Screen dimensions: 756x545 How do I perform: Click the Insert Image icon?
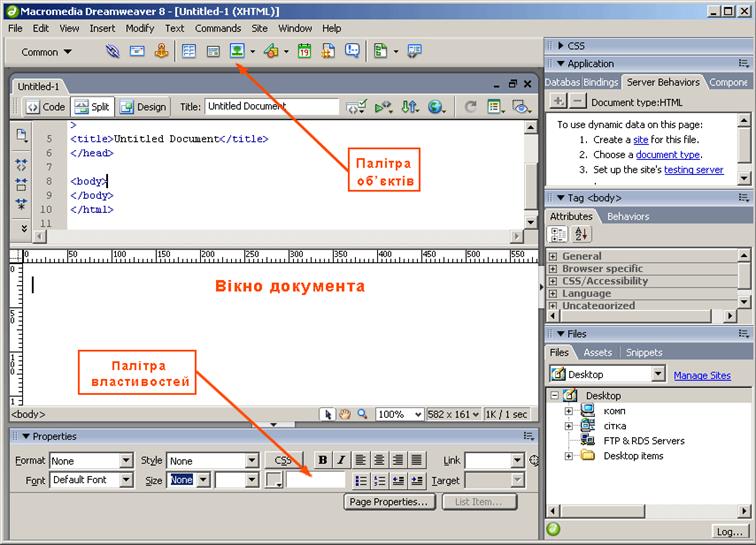pyautogui.click(x=237, y=51)
